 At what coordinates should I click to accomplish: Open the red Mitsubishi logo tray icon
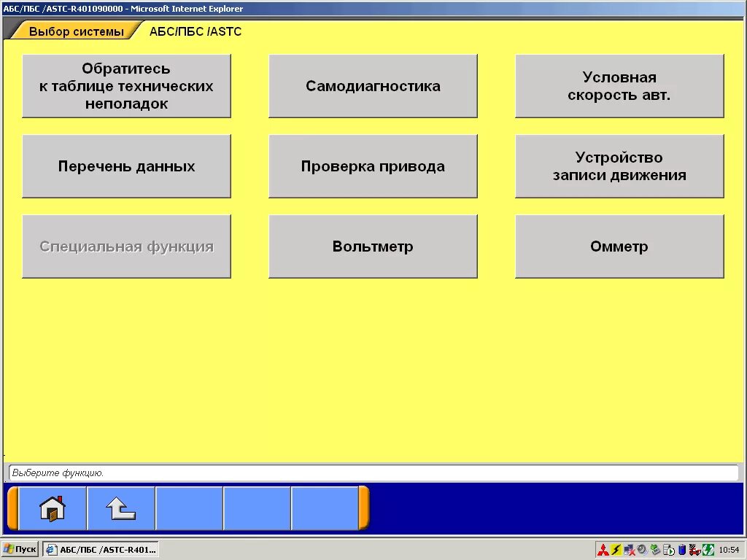pyautogui.click(x=603, y=550)
